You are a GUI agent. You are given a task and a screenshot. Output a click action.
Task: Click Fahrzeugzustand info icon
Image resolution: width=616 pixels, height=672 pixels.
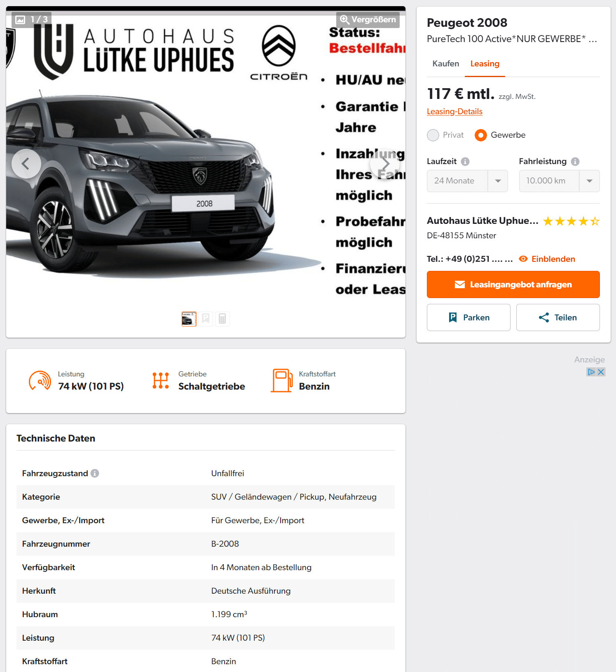(95, 473)
